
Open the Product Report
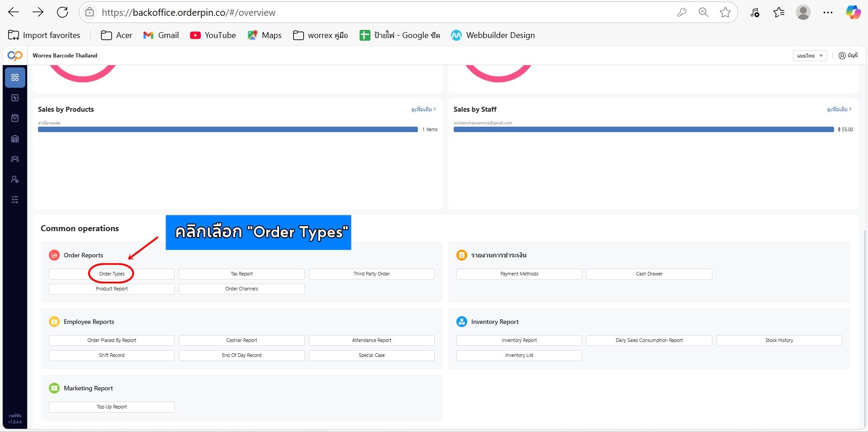click(112, 289)
